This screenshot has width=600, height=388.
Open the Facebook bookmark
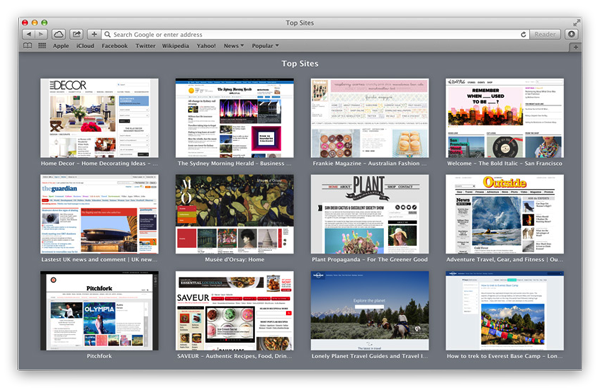[114, 46]
